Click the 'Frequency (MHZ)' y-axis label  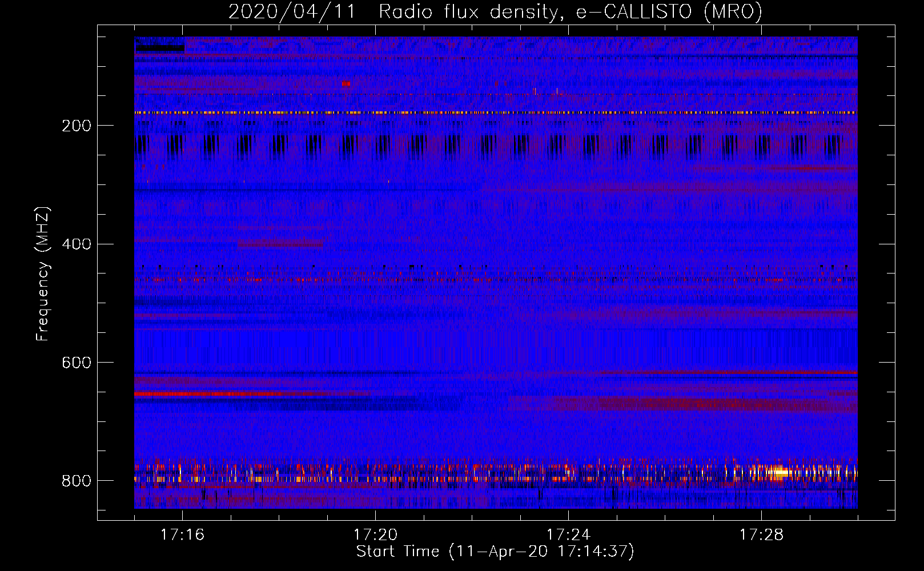pyautogui.click(x=43, y=274)
